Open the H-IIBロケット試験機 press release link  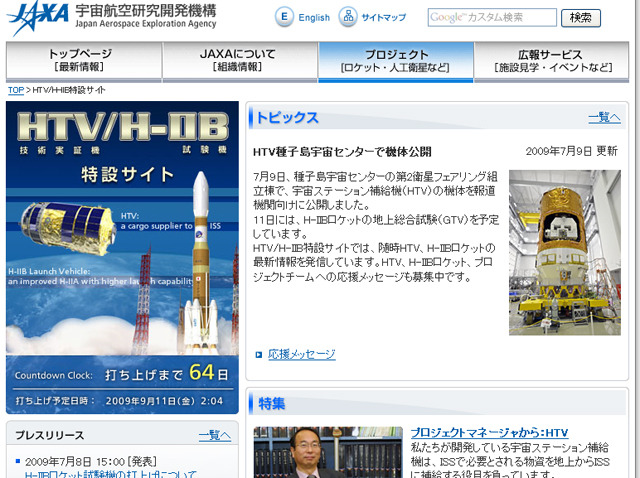pos(110,474)
